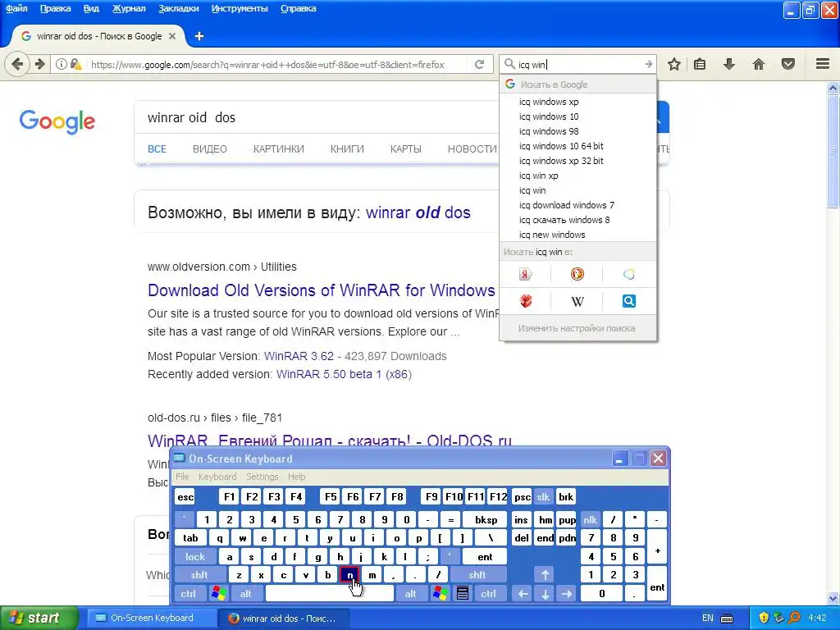Open the On-Screen Keyboard Settings menu

tap(262, 477)
